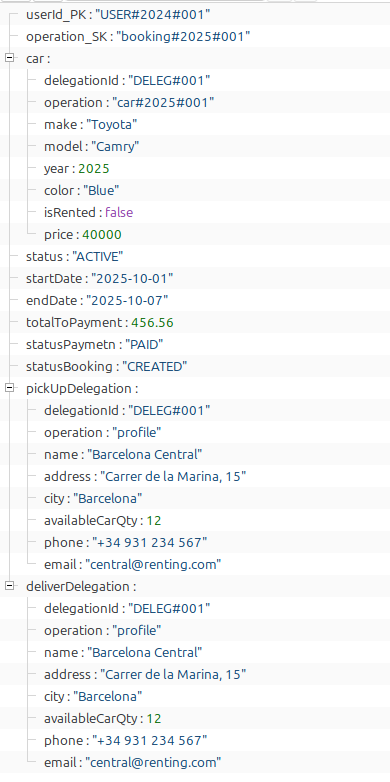Collapse the pickUpDelegation node
Screen dimensions: 390x782
point(9,388)
